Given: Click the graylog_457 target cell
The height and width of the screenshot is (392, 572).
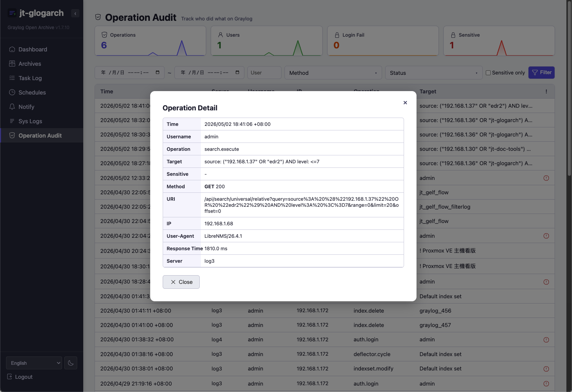Looking at the screenshot, I should (435, 325).
